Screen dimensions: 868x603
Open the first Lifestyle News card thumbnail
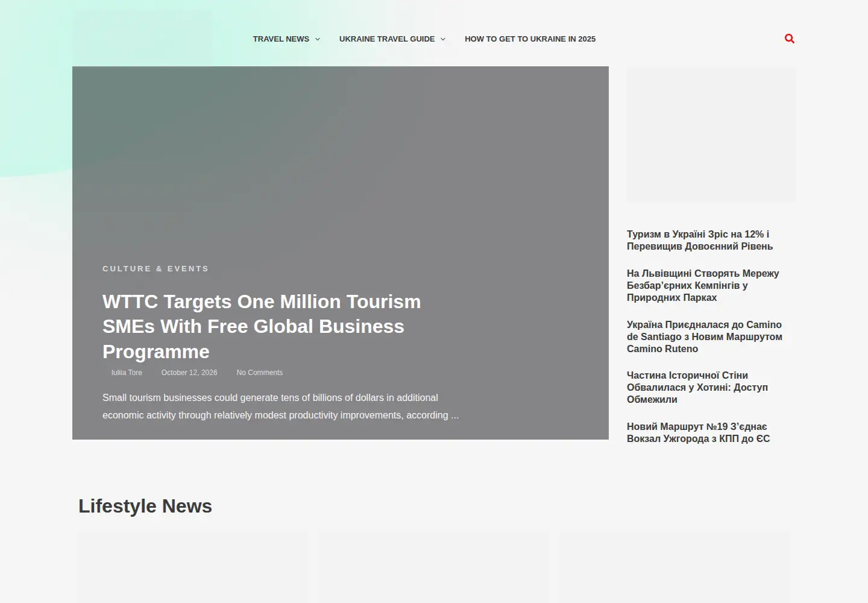click(x=193, y=567)
